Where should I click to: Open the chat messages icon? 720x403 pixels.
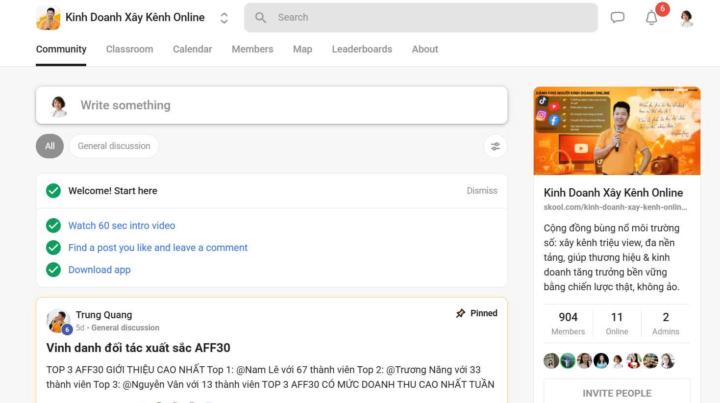(617, 17)
